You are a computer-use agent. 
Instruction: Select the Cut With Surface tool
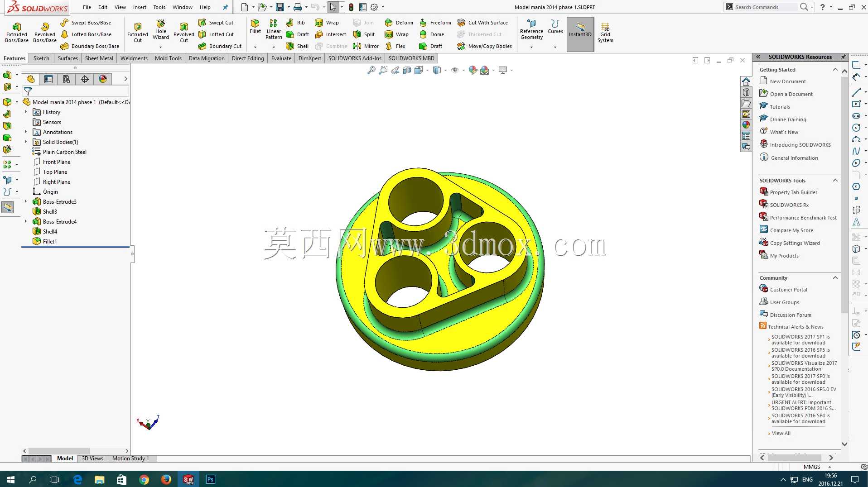[x=482, y=23]
